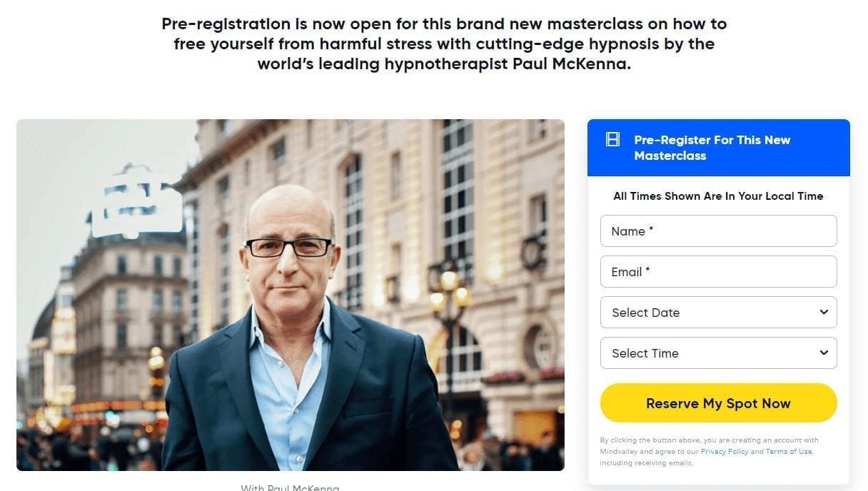The width and height of the screenshot is (868, 491).
Task: Click the chevron arrow in Select Date
Action: [824, 312]
